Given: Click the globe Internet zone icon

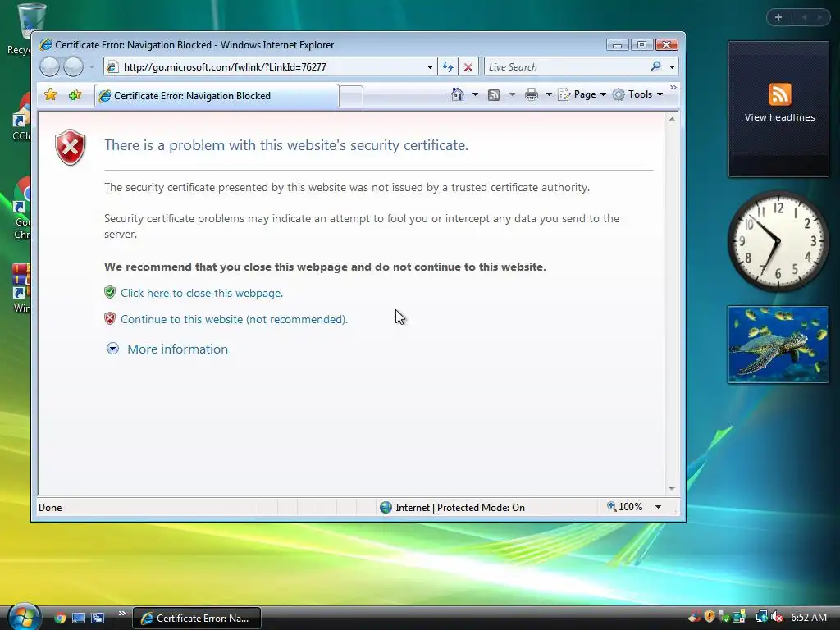Looking at the screenshot, I should tap(386, 507).
